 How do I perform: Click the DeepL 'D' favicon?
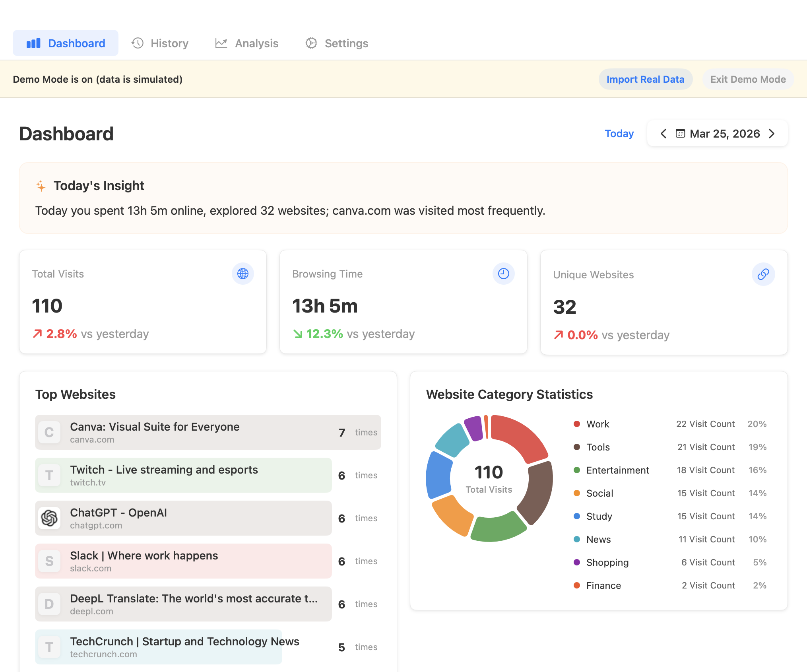coord(49,604)
